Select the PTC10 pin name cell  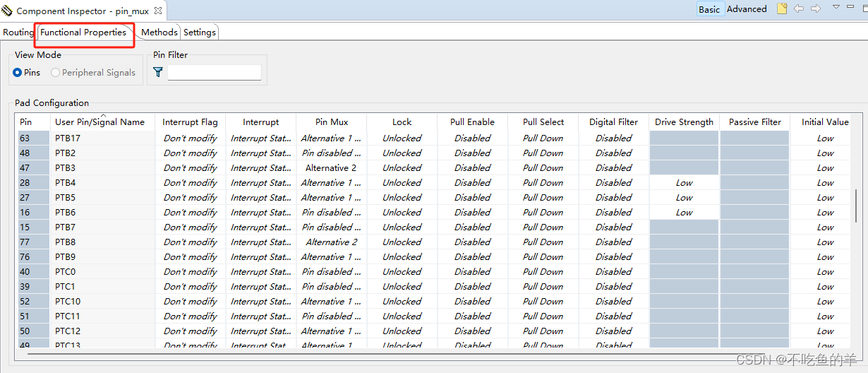point(102,301)
